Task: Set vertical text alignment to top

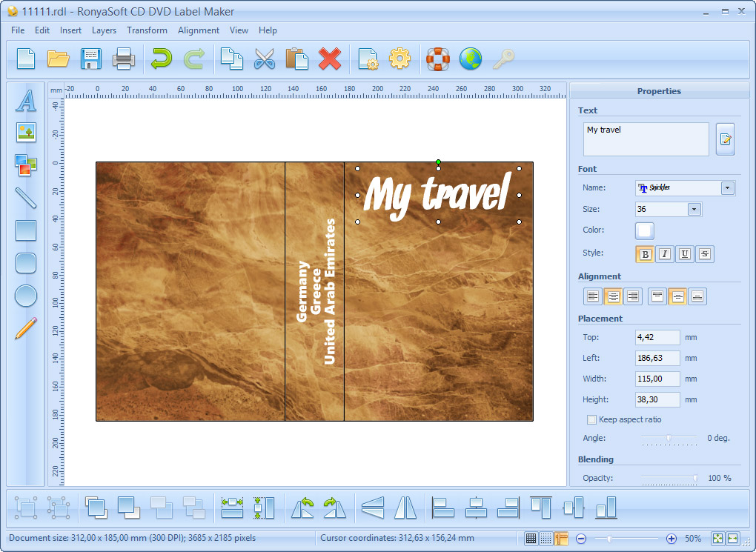Action: (x=657, y=296)
